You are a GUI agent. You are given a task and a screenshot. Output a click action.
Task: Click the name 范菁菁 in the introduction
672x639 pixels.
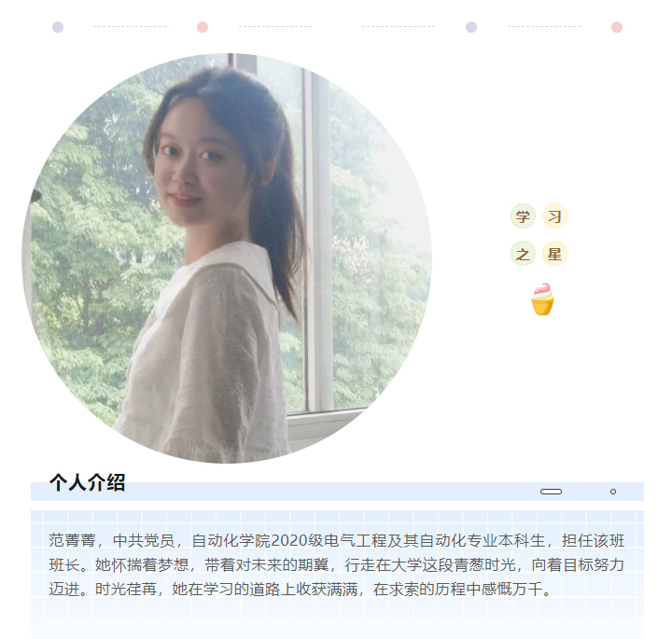[x=72, y=540]
